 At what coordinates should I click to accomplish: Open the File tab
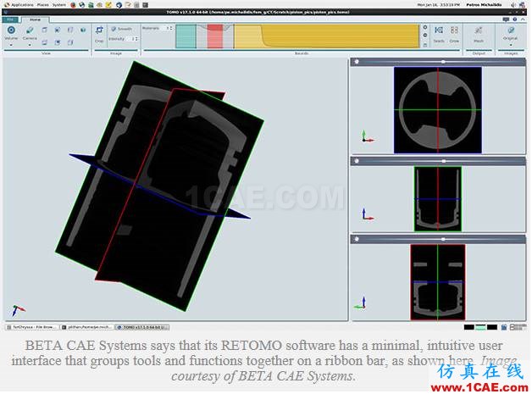[10, 19]
